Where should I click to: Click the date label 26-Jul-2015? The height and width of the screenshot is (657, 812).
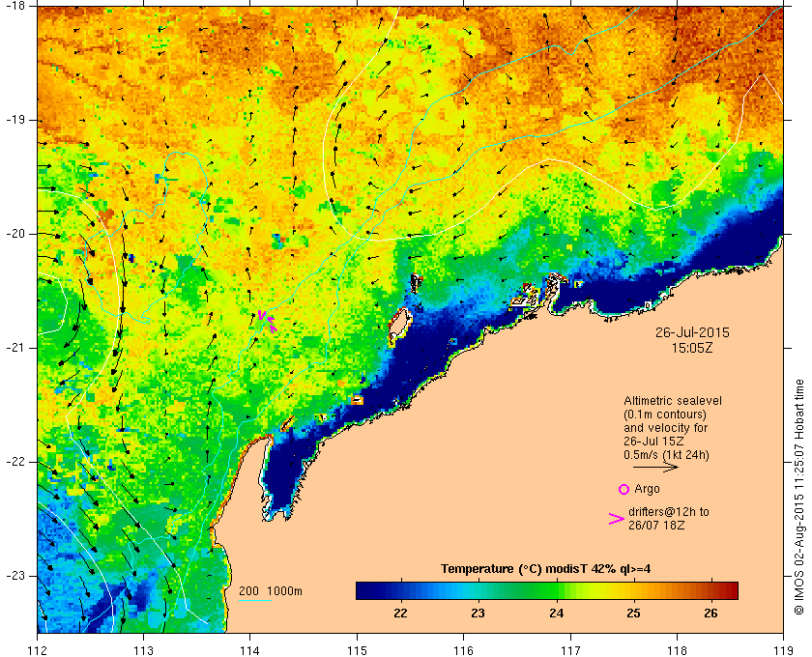tap(692, 332)
